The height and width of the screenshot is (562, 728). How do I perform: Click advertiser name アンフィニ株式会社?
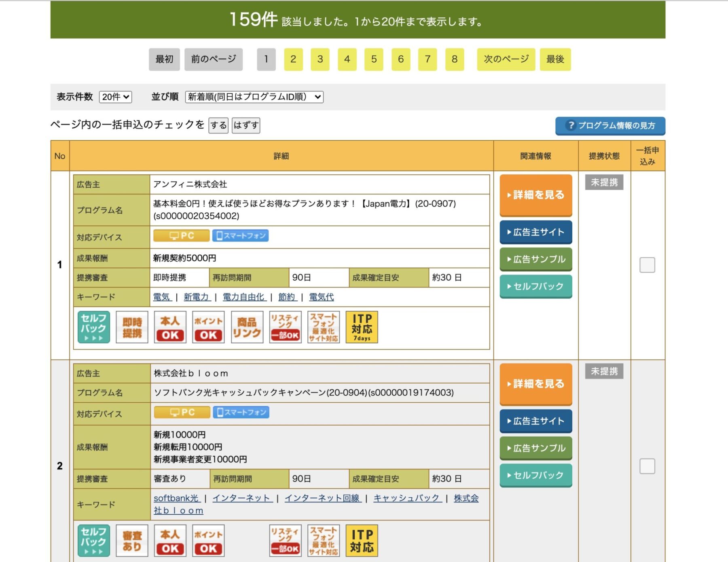pyautogui.click(x=190, y=184)
